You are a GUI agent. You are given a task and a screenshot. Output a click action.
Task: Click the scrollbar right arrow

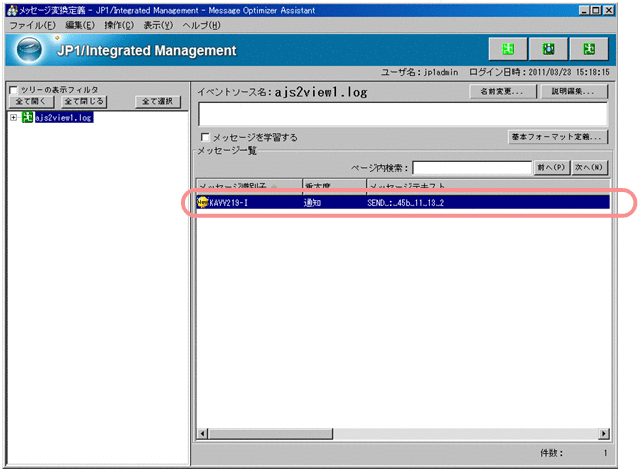point(604,434)
